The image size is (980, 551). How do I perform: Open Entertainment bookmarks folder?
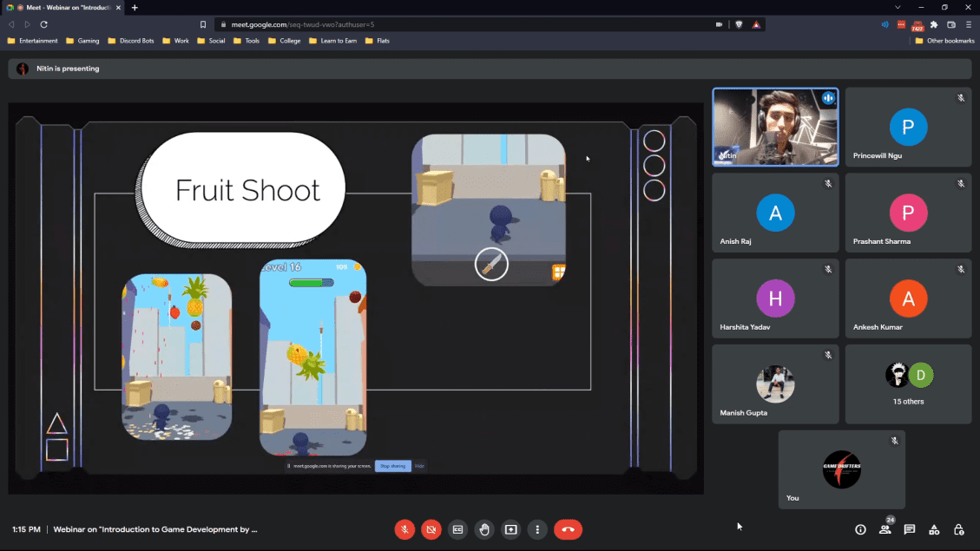coord(32,41)
